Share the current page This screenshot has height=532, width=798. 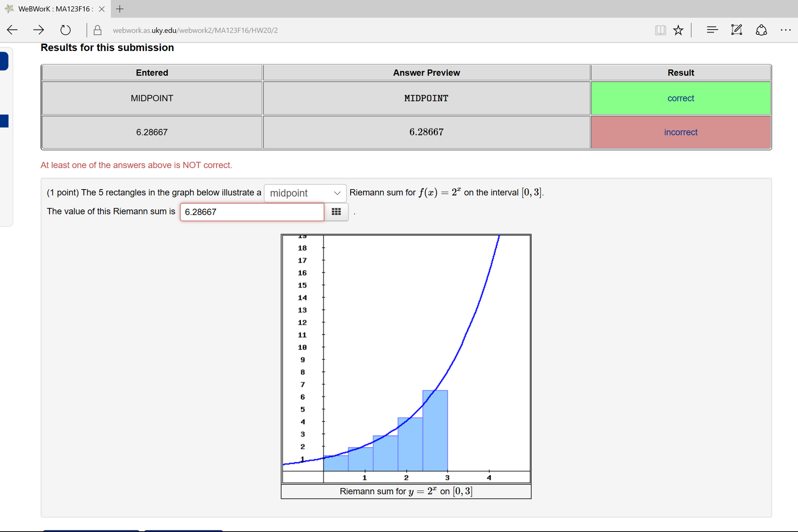pyautogui.click(x=761, y=30)
